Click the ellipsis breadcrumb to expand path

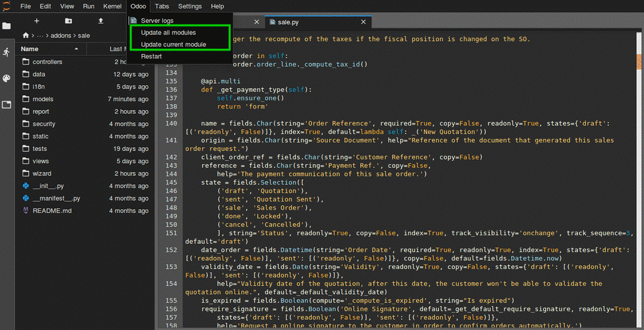pos(41,35)
